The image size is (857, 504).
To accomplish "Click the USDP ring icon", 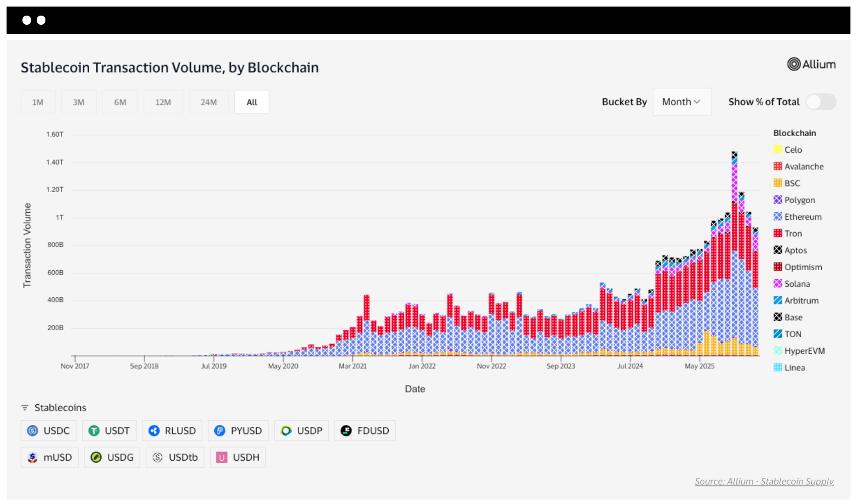I will coord(286,430).
